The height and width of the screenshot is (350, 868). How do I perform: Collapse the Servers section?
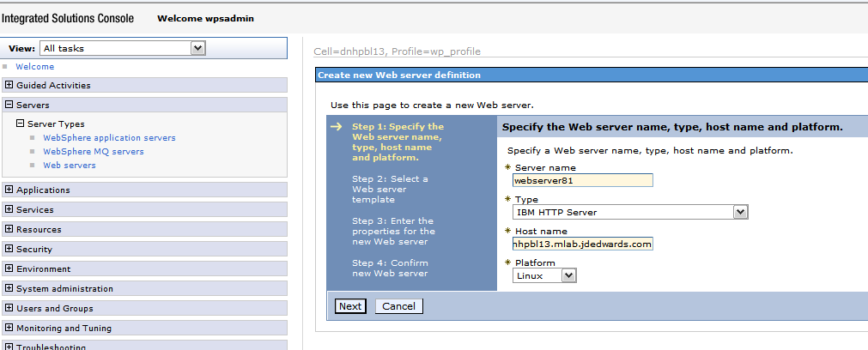9,105
